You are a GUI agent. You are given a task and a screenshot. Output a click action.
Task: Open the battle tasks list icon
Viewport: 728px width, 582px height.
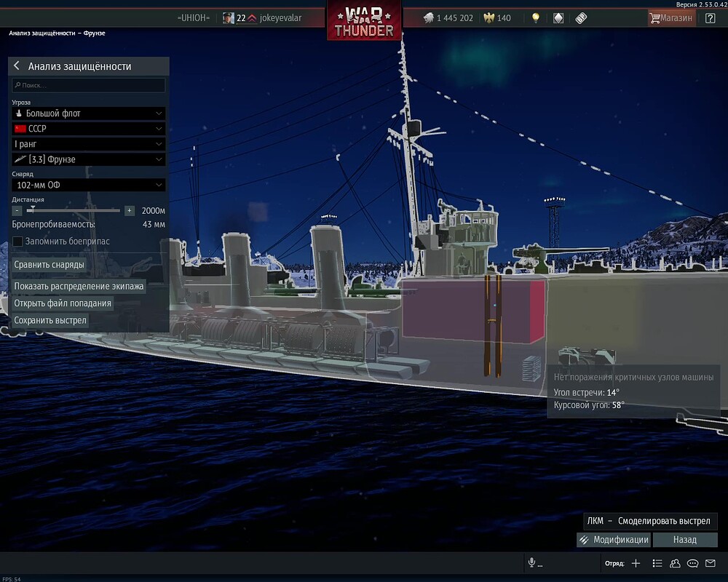pos(657,563)
